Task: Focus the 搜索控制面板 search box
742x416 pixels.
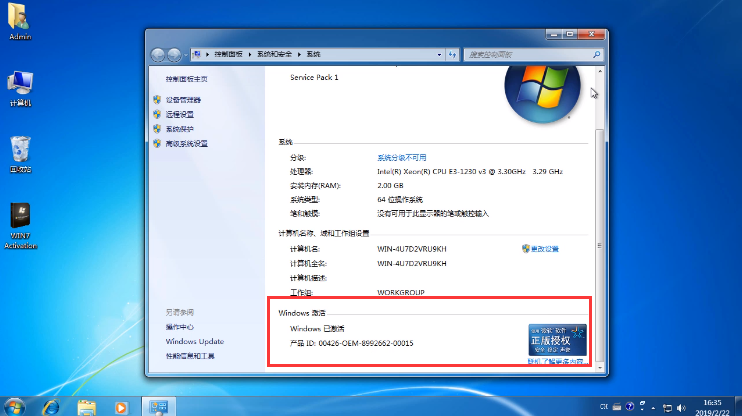Action: point(528,55)
